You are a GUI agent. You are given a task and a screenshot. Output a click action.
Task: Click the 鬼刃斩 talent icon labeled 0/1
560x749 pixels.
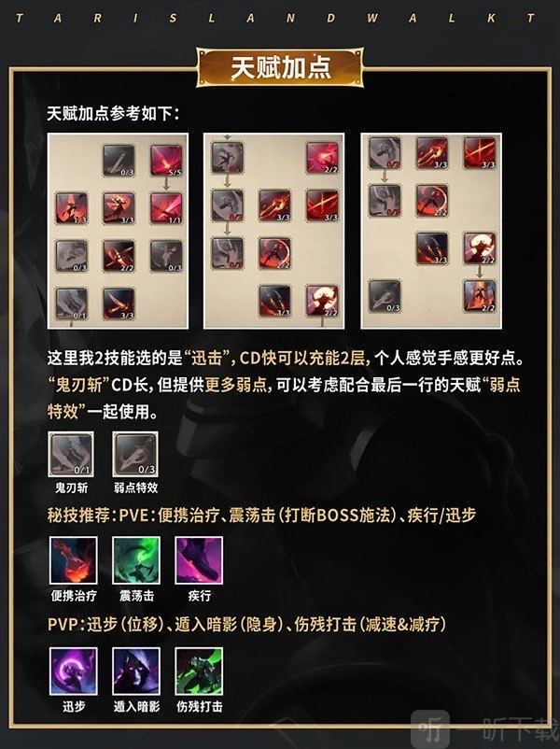pyautogui.click(x=71, y=454)
